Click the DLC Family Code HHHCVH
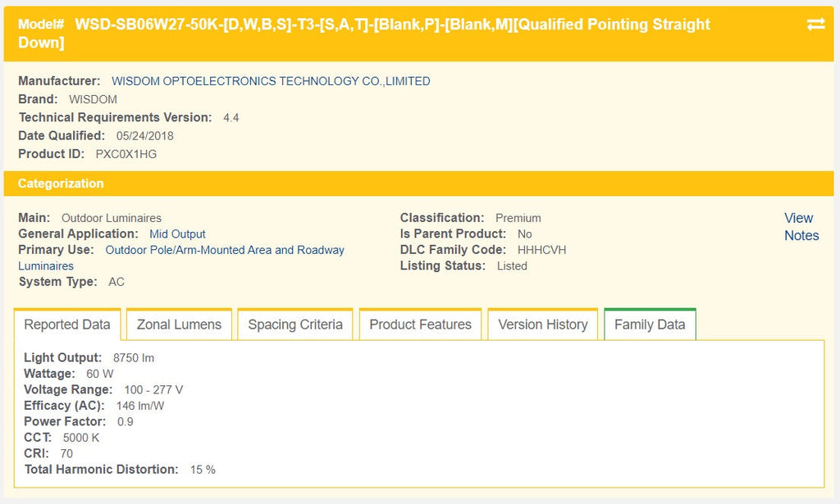This screenshot has width=840, height=504. click(x=541, y=250)
